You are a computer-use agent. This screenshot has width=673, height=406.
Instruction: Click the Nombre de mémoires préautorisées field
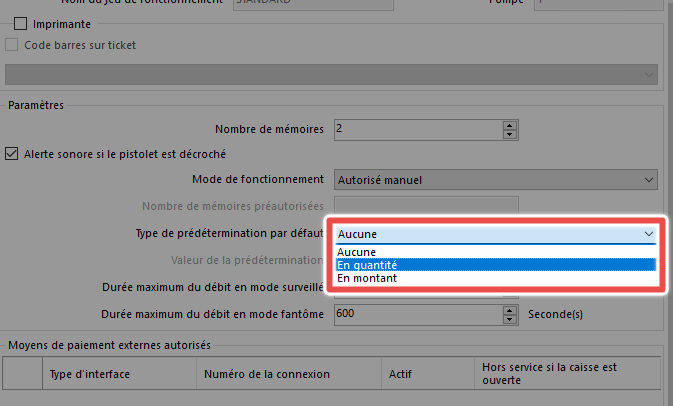(x=424, y=206)
